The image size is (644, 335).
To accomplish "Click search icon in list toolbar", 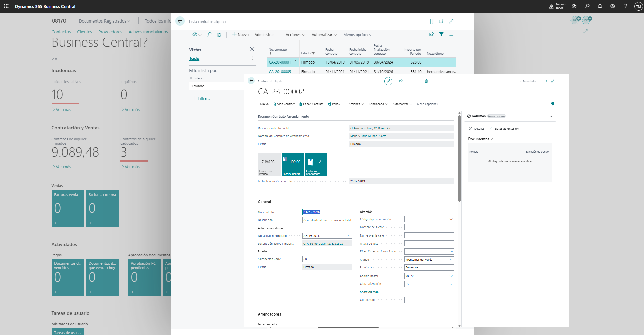I will pyautogui.click(x=209, y=35).
